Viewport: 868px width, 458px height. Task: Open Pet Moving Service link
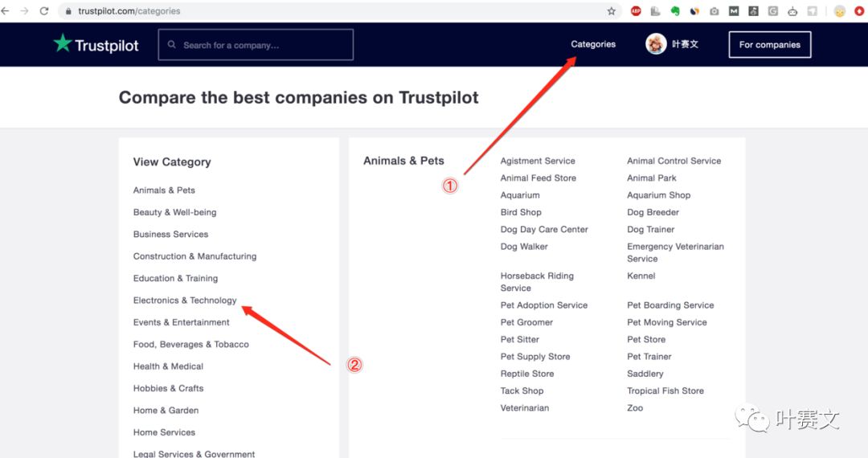pyautogui.click(x=666, y=322)
